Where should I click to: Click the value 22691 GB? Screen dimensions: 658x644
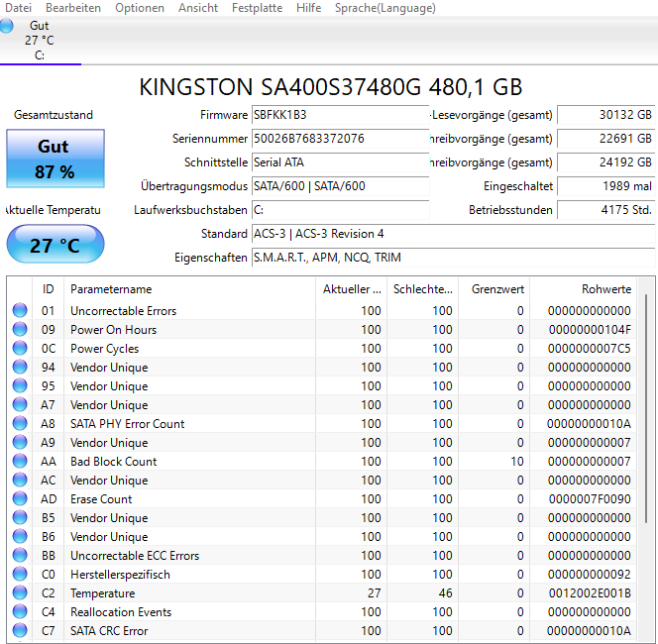605,139
